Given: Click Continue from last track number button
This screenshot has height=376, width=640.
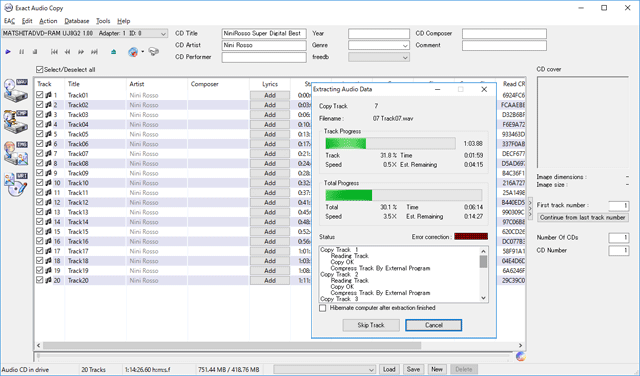Looking at the screenshot, I should [x=582, y=217].
